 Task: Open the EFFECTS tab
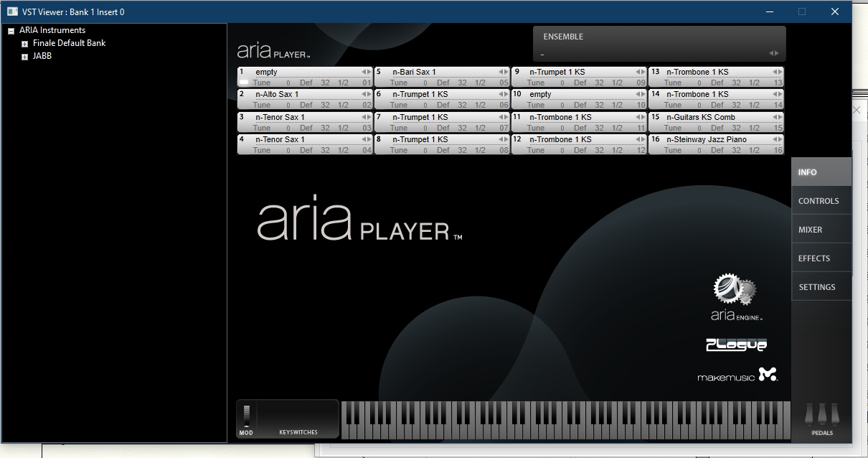[x=814, y=258]
